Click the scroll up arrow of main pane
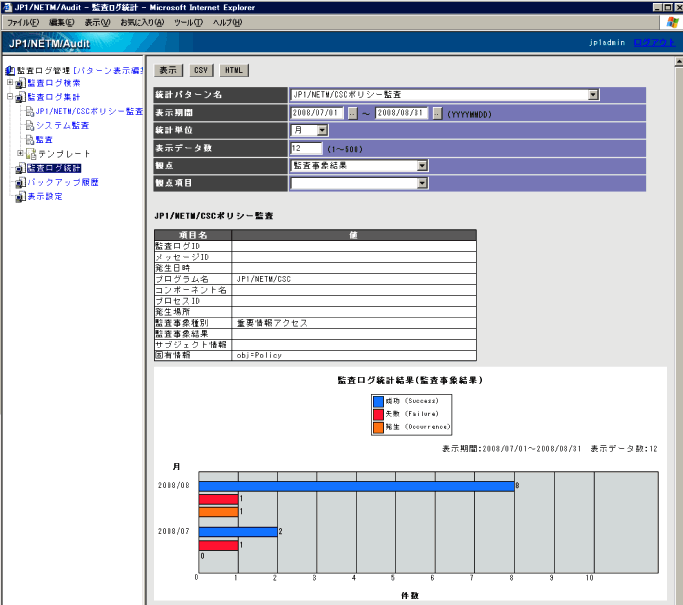Viewport: 683px width, 605px height. 679,62
